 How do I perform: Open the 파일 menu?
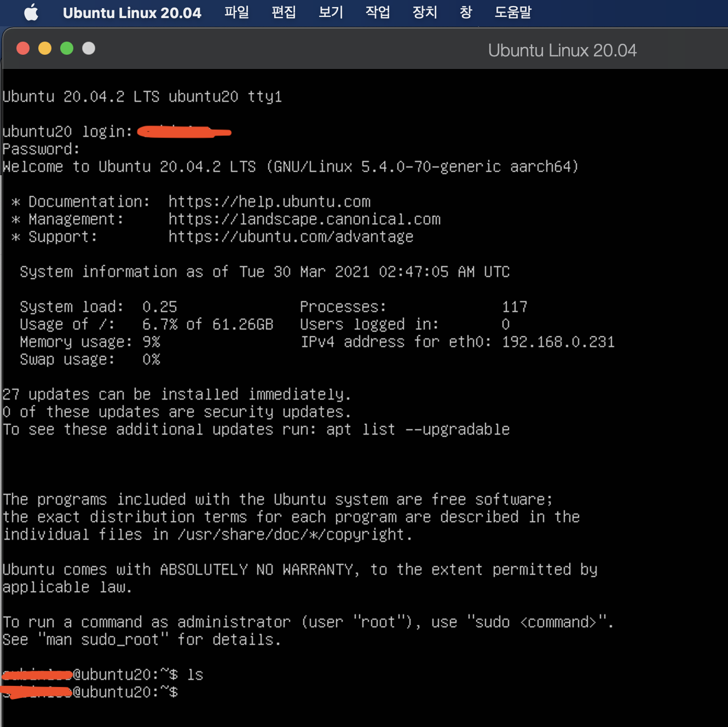236,12
